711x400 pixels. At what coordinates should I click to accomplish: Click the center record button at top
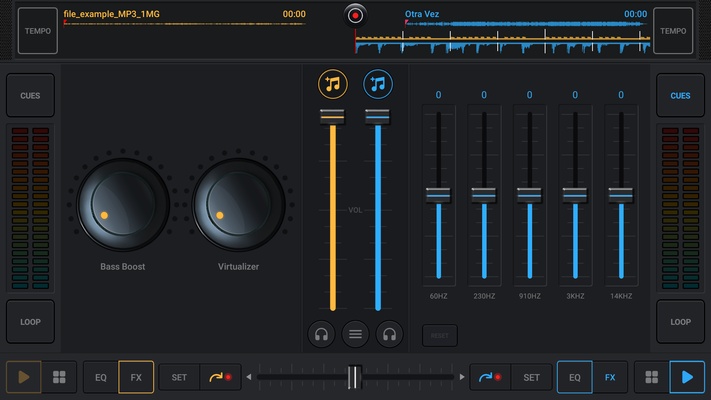point(355,15)
